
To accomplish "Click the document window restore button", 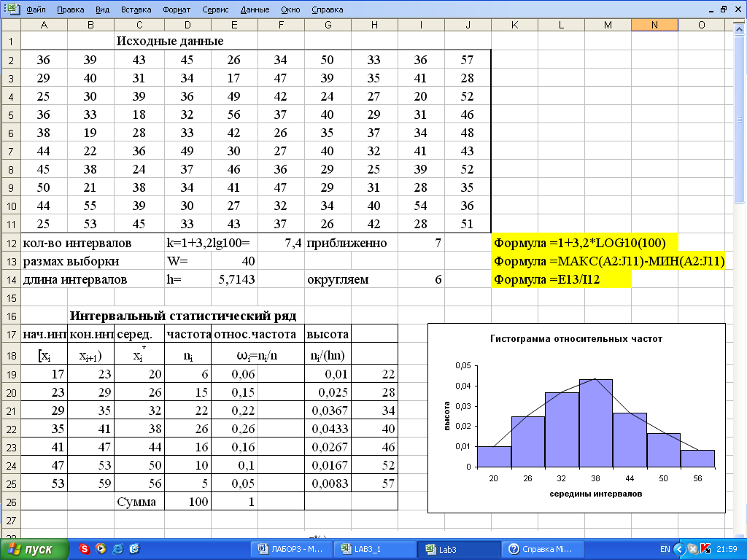I will click(x=724, y=9).
